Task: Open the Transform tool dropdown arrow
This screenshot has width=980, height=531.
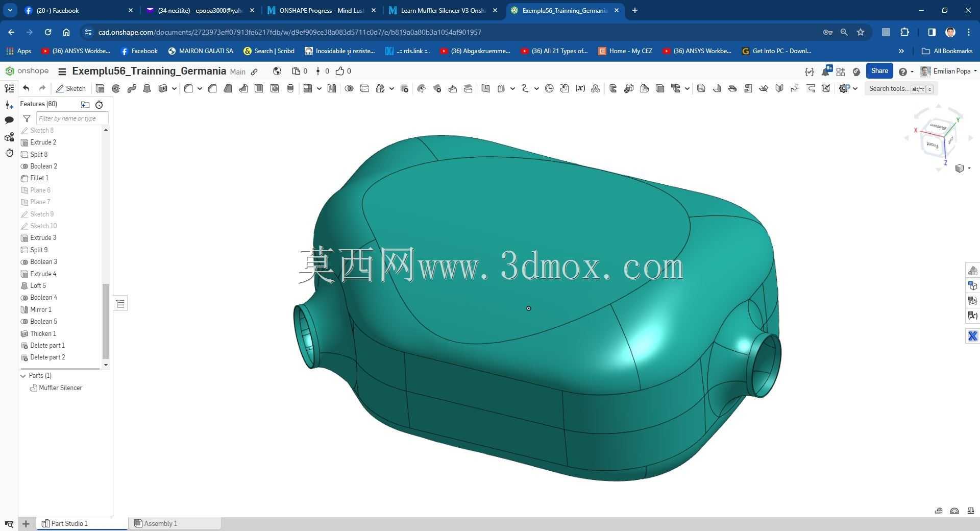Action: 391,88
